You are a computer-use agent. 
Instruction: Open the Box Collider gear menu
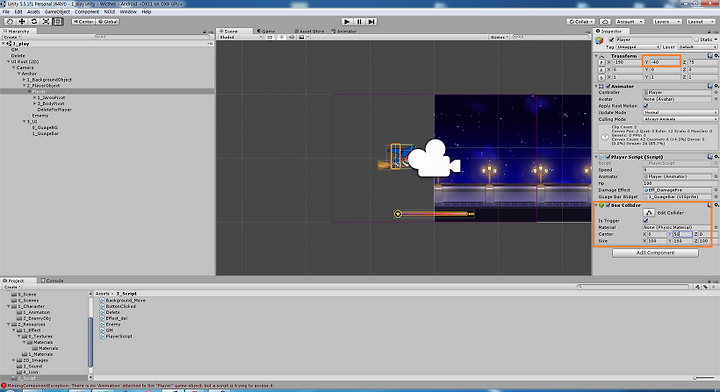click(716, 205)
